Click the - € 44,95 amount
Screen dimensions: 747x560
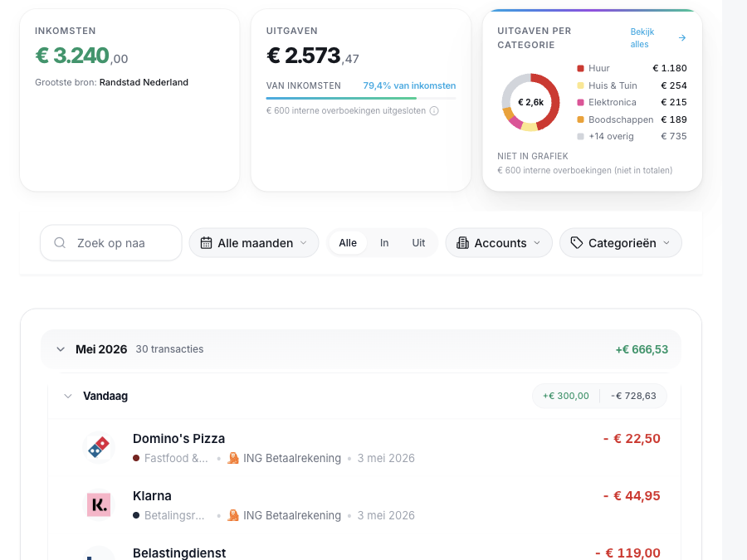point(632,496)
